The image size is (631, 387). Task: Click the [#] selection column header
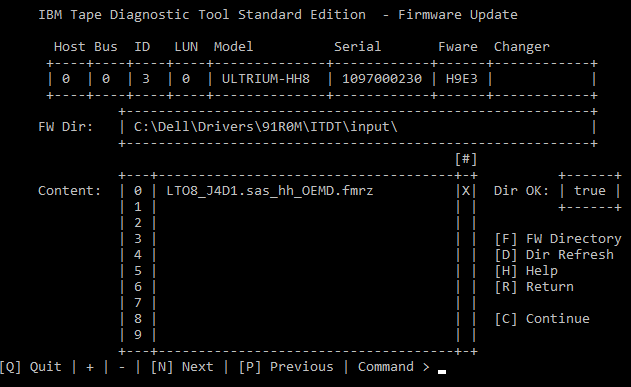466,159
